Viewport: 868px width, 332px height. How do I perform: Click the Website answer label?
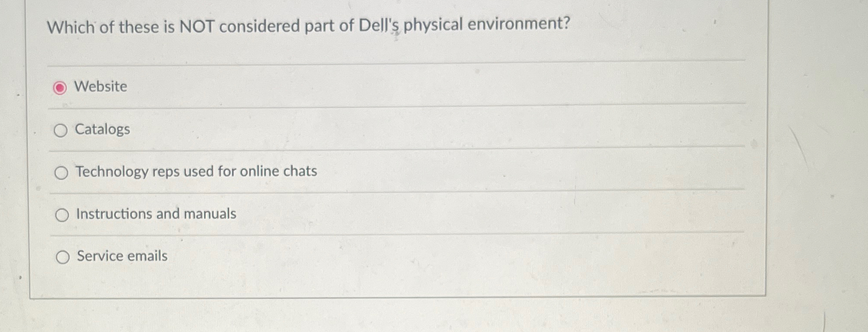tap(100, 86)
